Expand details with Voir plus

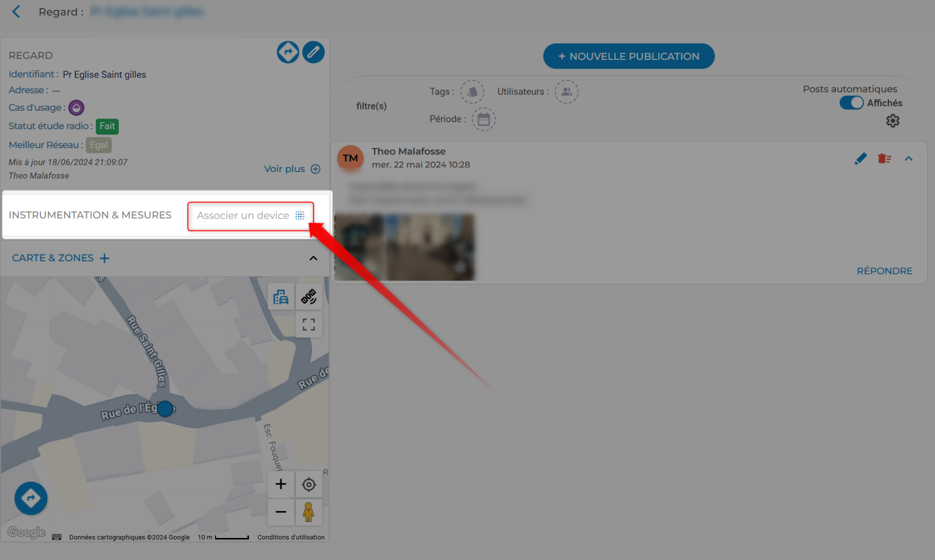click(292, 169)
